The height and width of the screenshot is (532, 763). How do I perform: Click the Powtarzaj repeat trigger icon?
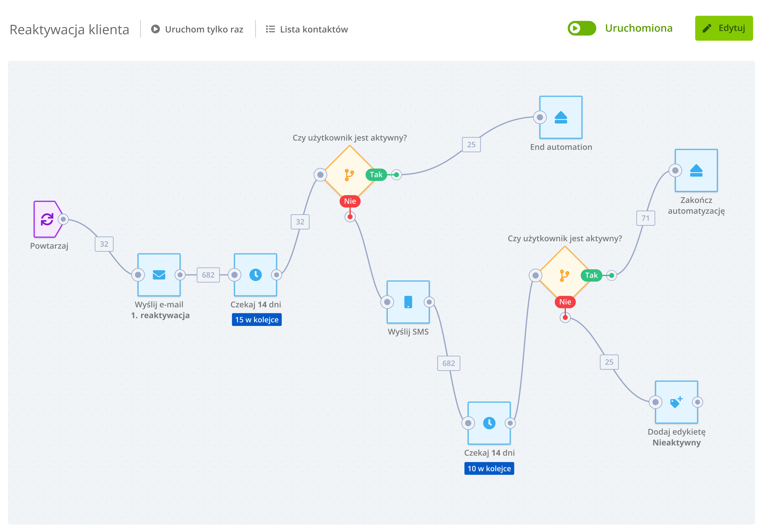tap(47, 219)
